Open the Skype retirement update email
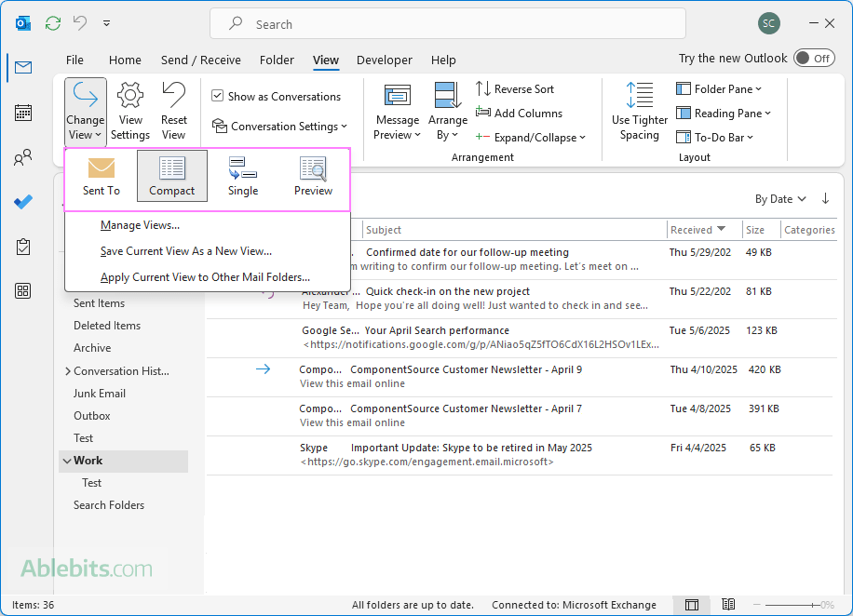 pyautogui.click(x=520, y=455)
